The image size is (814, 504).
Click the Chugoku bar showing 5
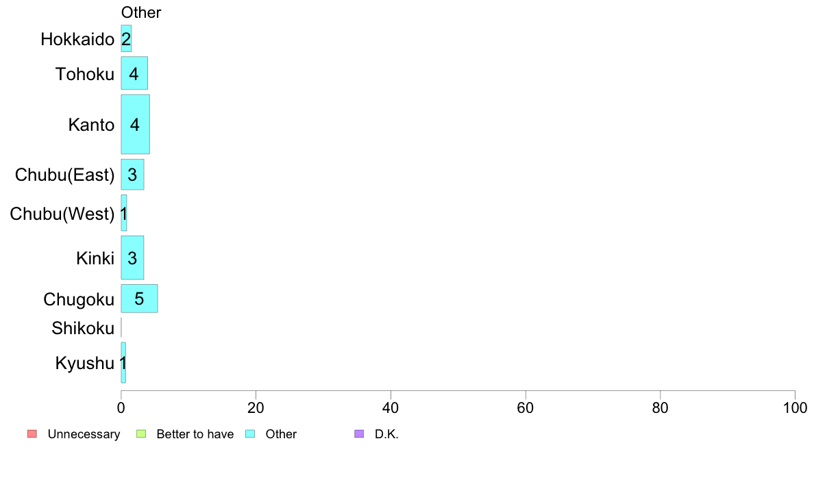139,299
